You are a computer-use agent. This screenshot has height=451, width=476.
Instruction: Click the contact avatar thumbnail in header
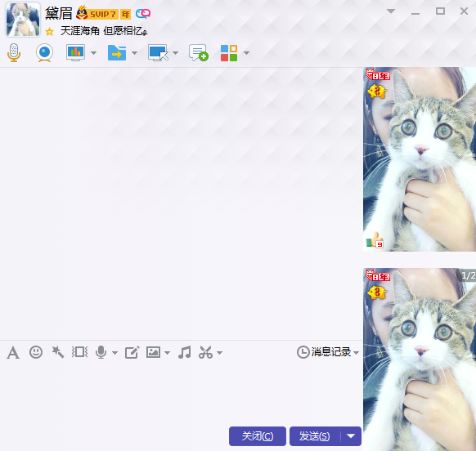click(23, 20)
